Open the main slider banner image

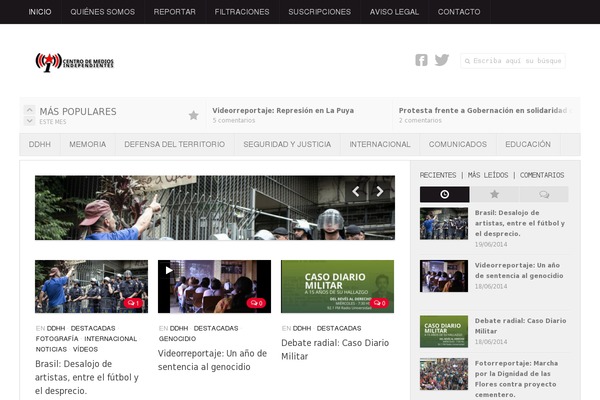tap(215, 208)
